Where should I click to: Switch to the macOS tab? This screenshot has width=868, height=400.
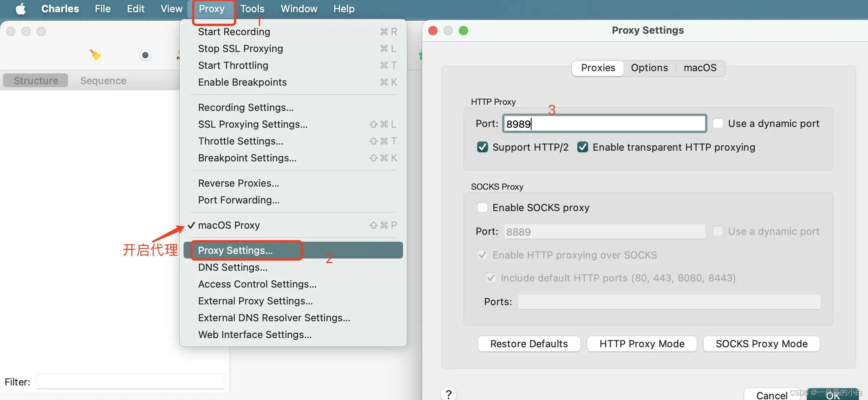pos(700,68)
